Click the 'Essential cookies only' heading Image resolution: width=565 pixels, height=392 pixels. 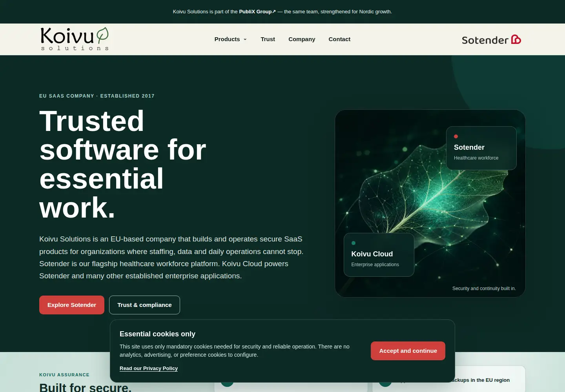pyautogui.click(x=157, y=334)
